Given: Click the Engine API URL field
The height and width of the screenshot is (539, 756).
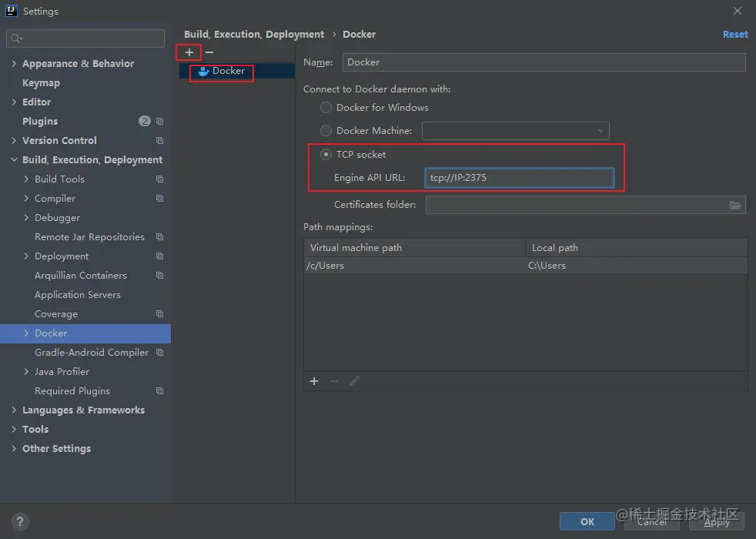Looking at the screenshot, I should click(519, 178).
